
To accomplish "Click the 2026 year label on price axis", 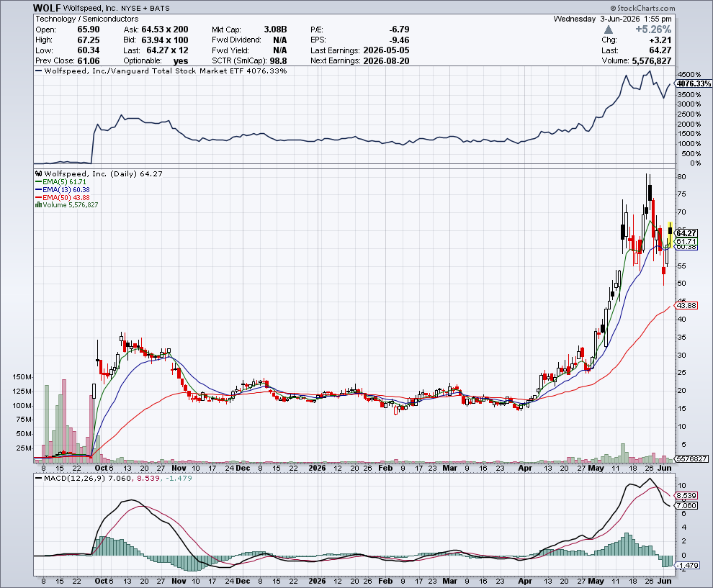I will tap(317, 468).
